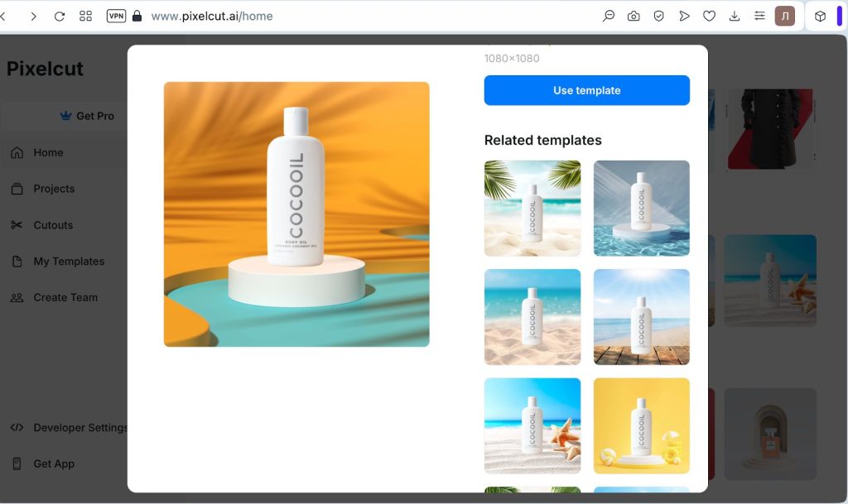The height and width of the screenshot is (504, 848).
Task: Click the Get App phone icon
Action: (17, 463)
